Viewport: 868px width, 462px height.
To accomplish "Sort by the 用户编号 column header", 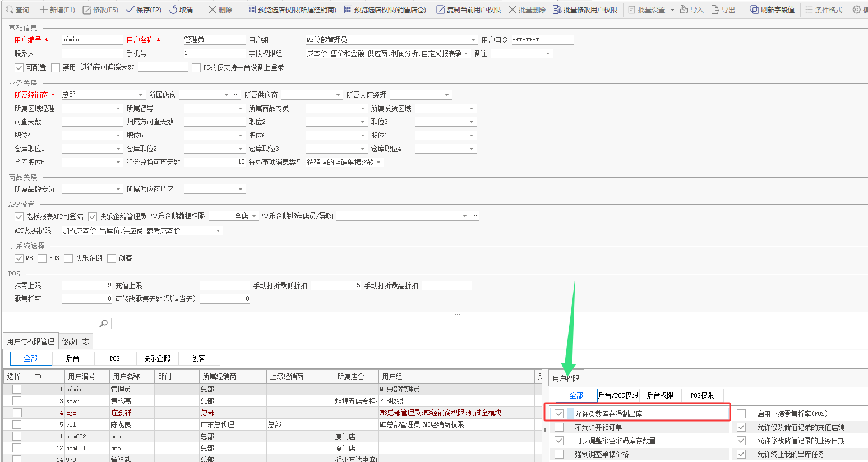I will [x=87, y=376].
